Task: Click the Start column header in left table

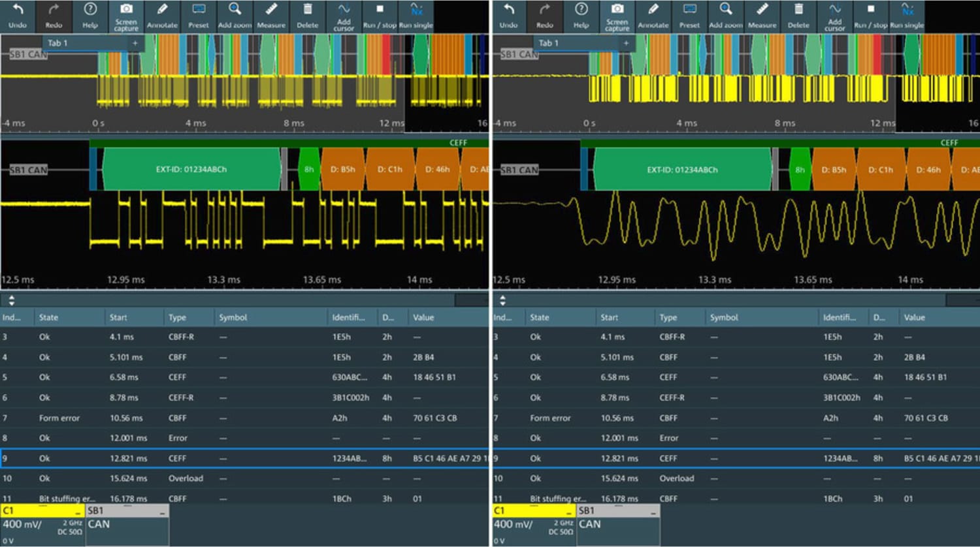Action: tap(134, 317)
